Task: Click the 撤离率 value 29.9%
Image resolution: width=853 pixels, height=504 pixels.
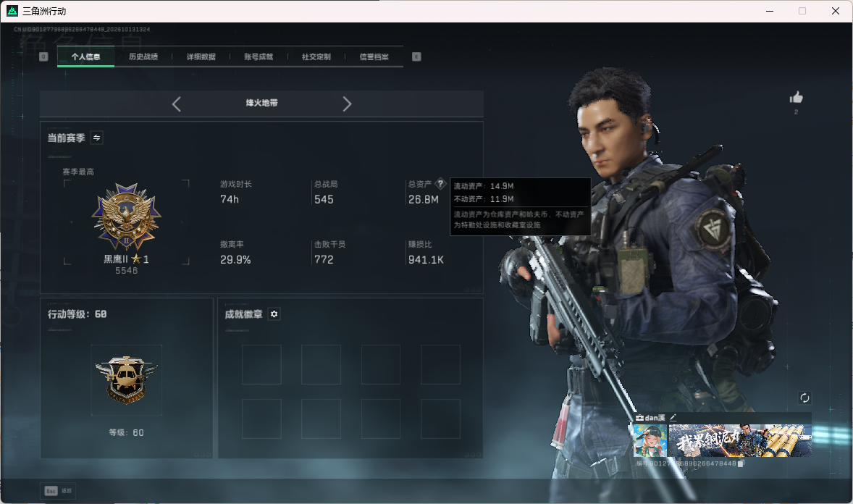Action: 235,260
